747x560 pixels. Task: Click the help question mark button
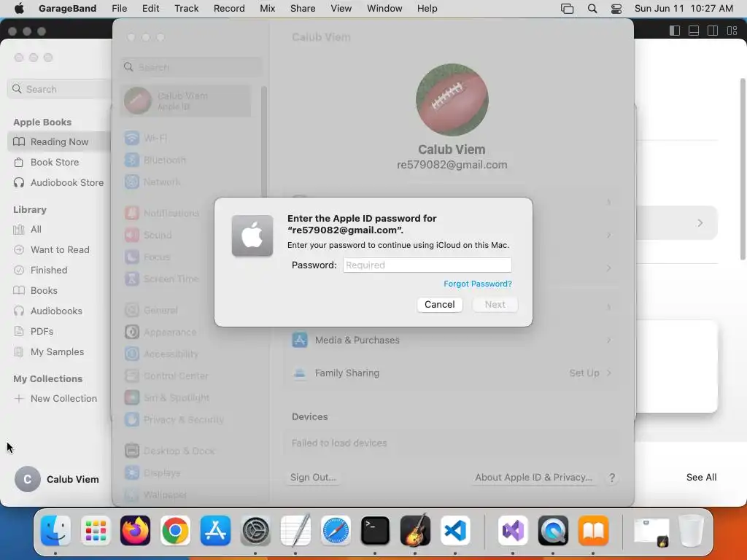coord(612,478)
